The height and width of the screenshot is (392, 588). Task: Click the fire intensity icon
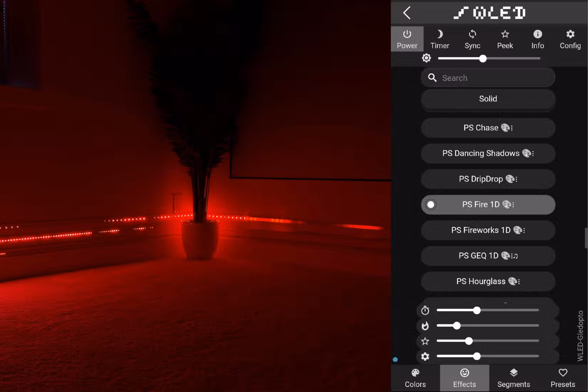(x=425, y=326)
